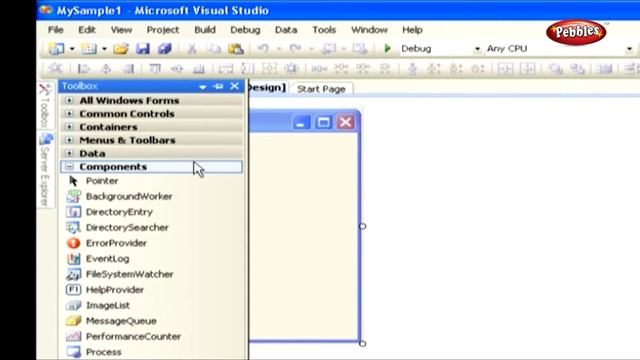Click the Copy toolbar icon
The width and height of the screenshot is (640, 360).
click(x=213, y=49)
